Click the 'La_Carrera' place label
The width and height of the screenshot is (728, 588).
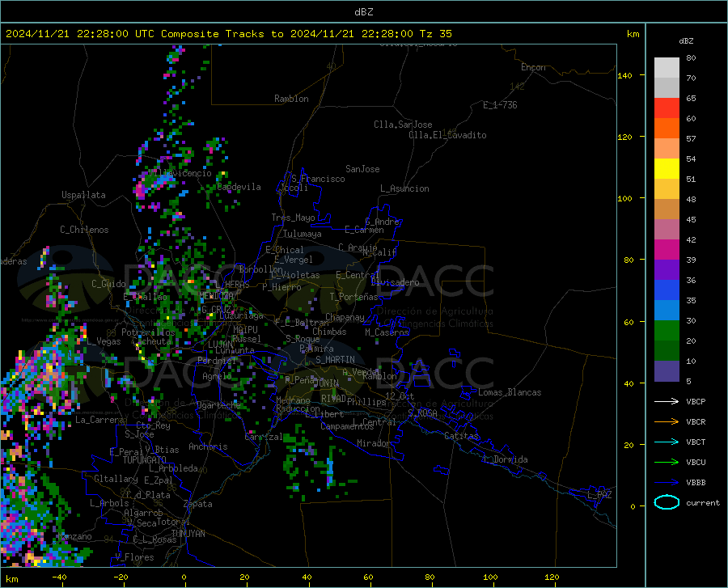[x=99, y=420]
